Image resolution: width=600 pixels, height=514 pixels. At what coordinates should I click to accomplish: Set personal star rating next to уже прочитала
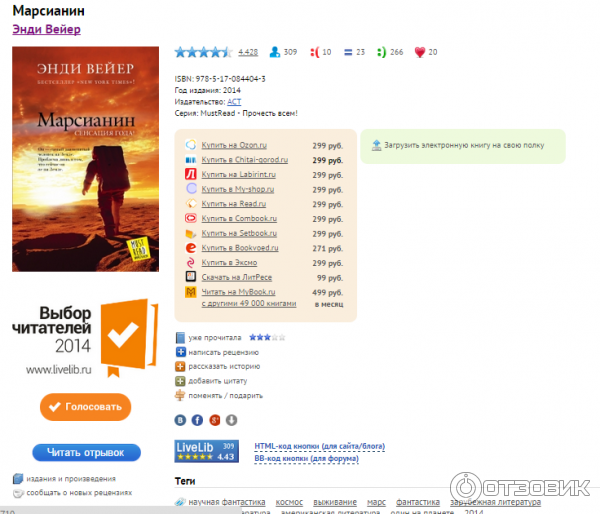pyautogui.click(x=267, y=338)
